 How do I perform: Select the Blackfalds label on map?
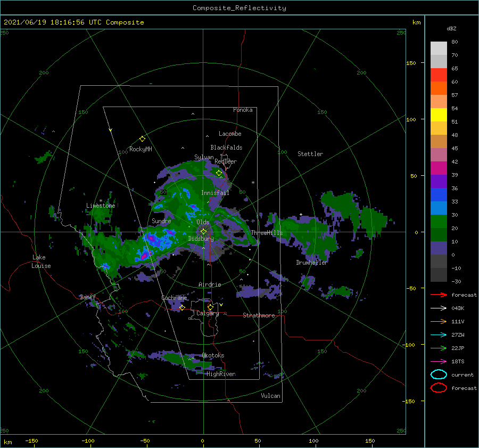(226, 148)
